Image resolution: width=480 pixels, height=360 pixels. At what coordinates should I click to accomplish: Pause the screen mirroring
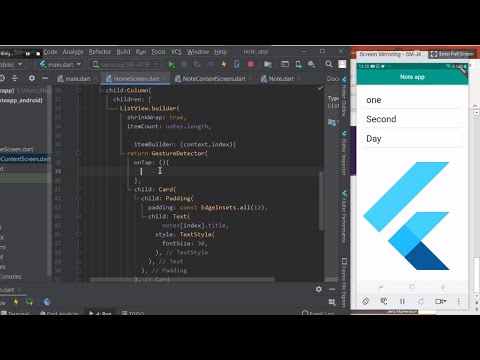click(402, 301)
